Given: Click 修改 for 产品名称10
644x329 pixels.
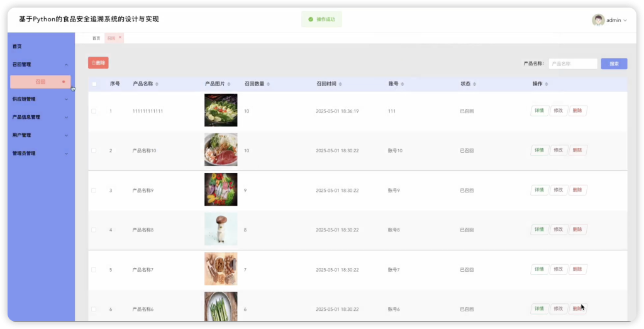Looking at the screenshot, I should coord(558,150).
